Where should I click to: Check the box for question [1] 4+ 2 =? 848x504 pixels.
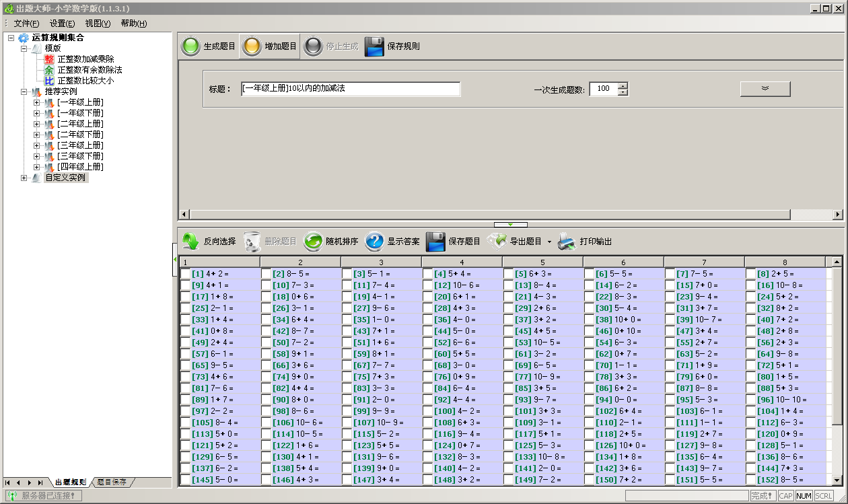pyautogui.click(x=186, y=274)
